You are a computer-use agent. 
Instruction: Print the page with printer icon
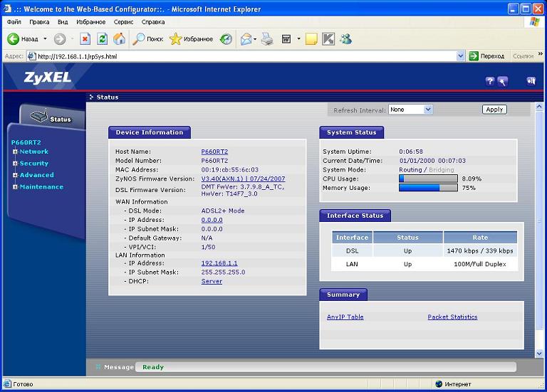click(x=267, y=38)
